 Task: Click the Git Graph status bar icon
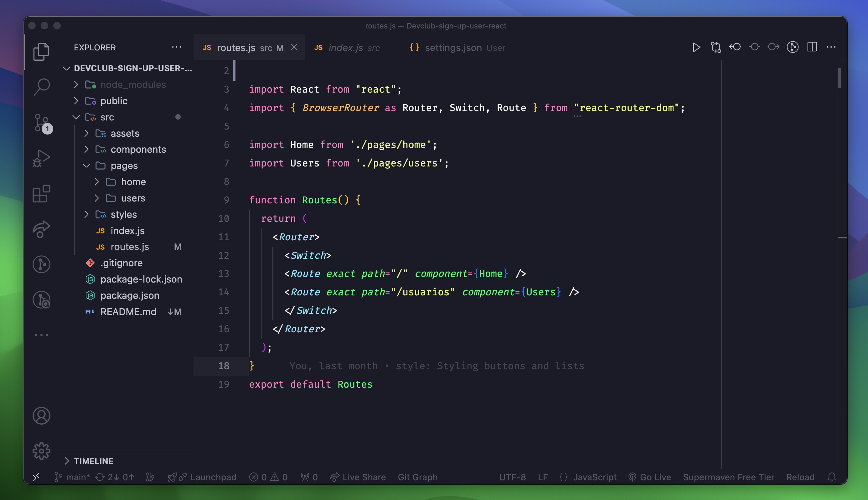(417, 477)
